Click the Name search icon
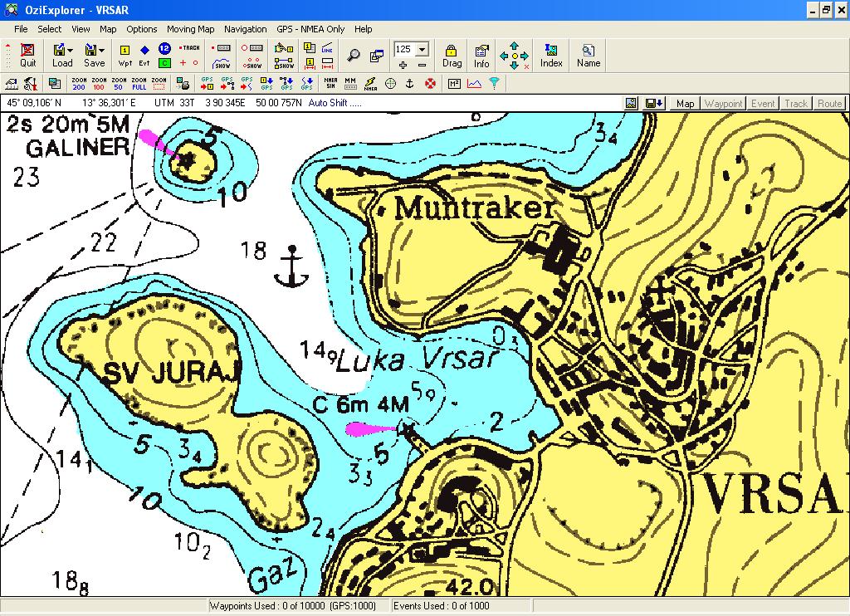850x616 pixels. click(589, 56)
